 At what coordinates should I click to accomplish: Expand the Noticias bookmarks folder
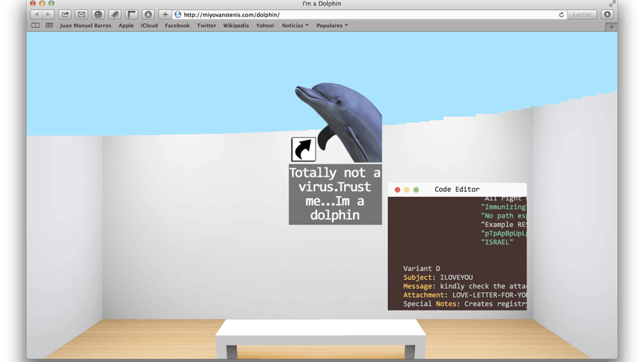[295, 26]
